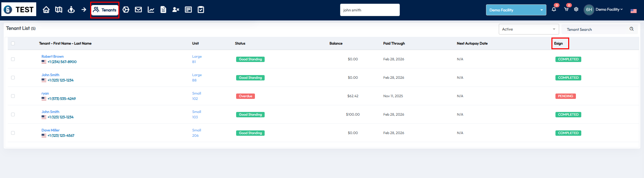The width and height of the screenshot is (644, 178).
Task: Expand the Demo Facility selector dropdown
Action: (516, 10)
